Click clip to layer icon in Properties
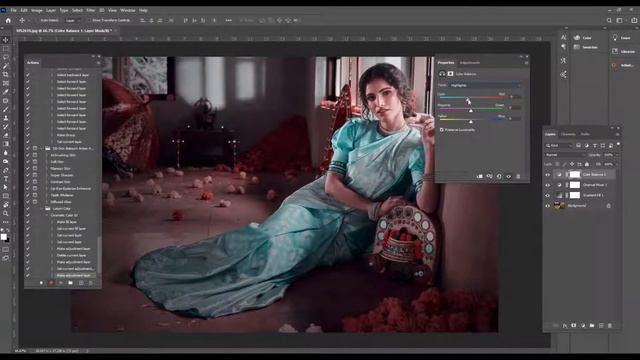 click(480, 176)
